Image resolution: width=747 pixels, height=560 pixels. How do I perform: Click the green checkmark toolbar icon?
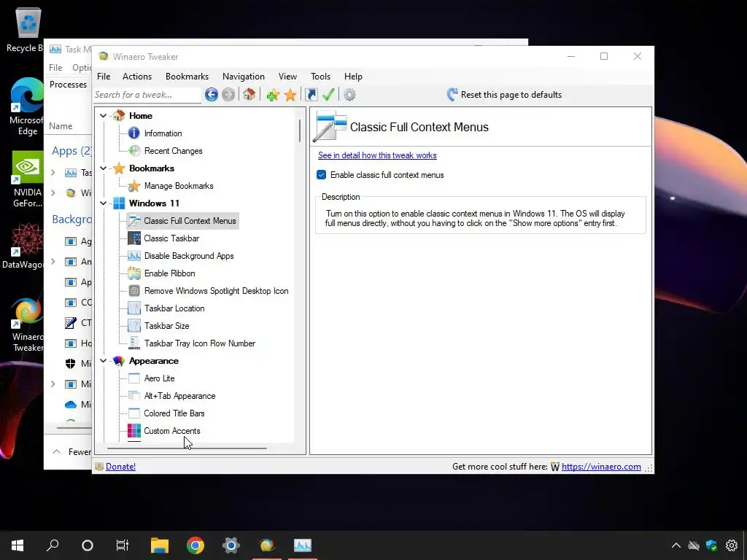[x=328, y=95]
